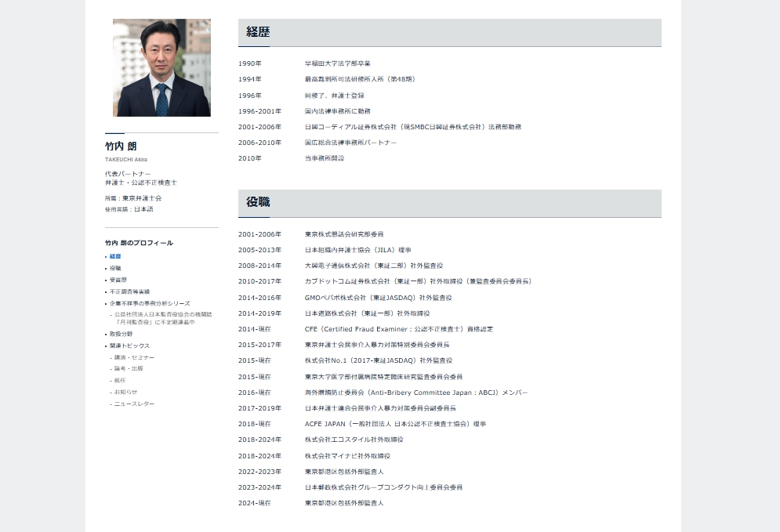The height and width of the screenshot is (532, 780).
Task: Jump to 役職 section via sidebar link
Action: (115, 269)
